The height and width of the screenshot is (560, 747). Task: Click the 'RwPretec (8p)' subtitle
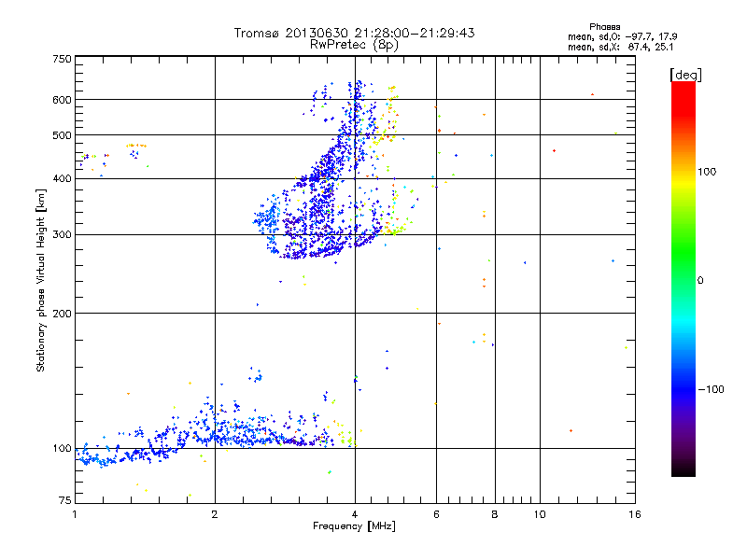354,45
